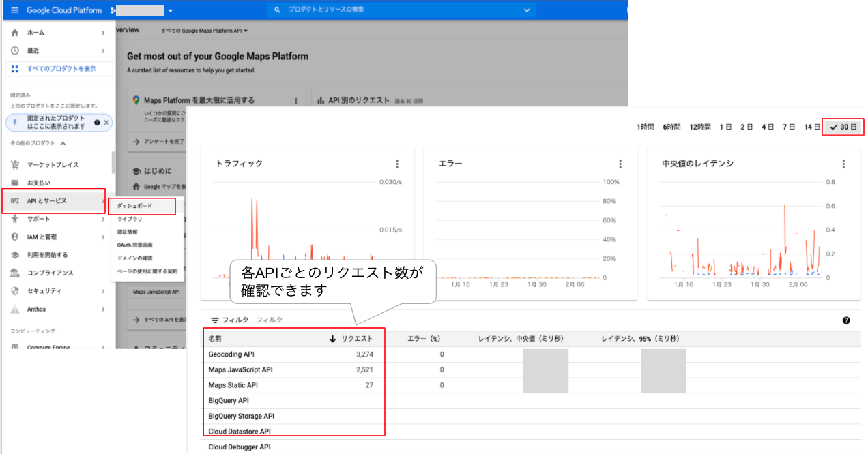868x454 pixels.
Task: Set time range to 1時間
Action: click(x=646, y=127)
